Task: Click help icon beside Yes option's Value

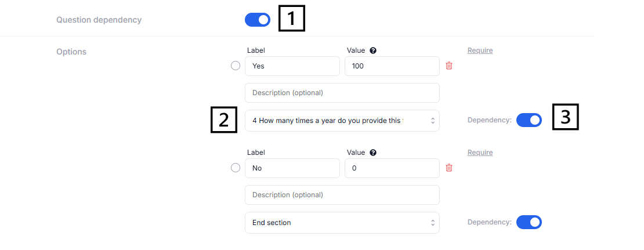Action: coord(373,50)
